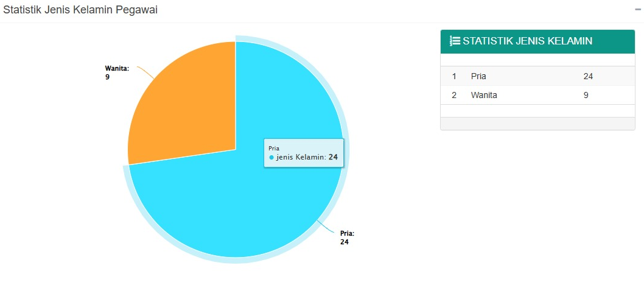644x285 pixels.
Task: Collapse the panel using the minus icon
Action: pos(638,10)
